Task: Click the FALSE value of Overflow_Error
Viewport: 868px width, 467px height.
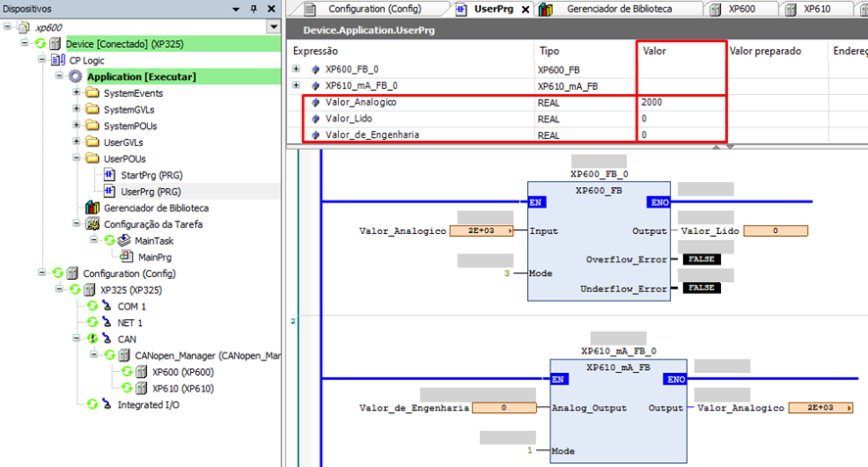Action: pos(699,259)
